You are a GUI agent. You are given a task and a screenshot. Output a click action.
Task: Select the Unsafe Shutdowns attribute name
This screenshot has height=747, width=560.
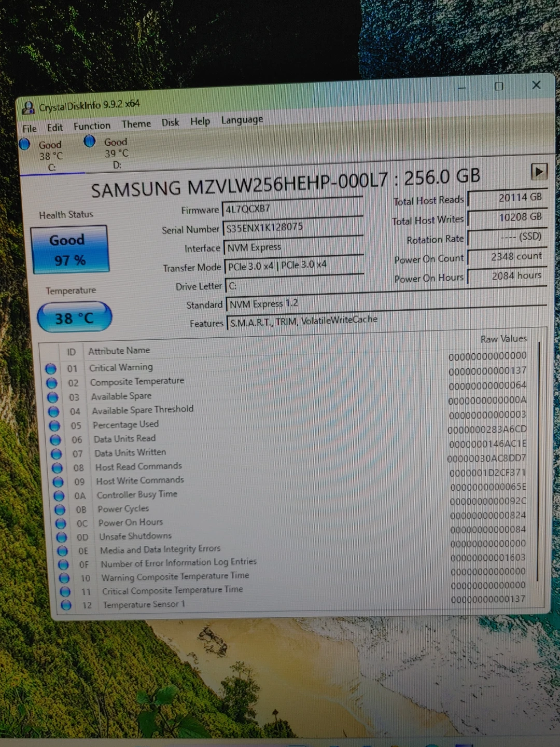coord(135,536)
